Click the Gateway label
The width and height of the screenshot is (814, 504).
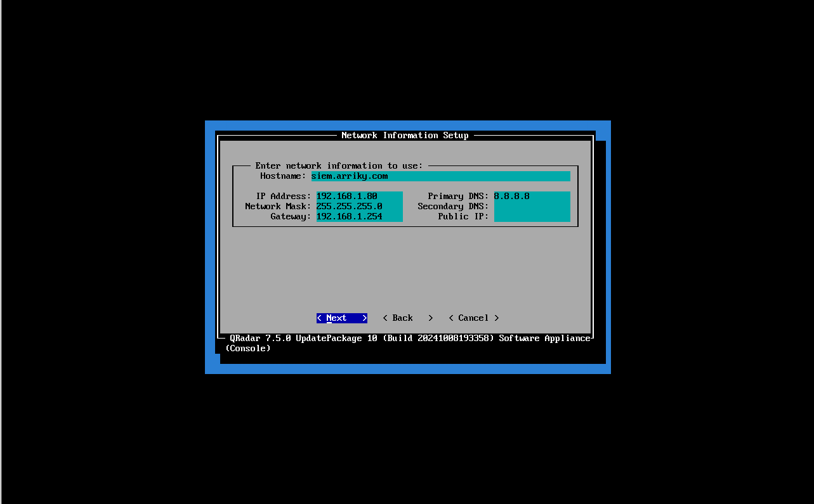pyautogui.click(x=291, y=217)
